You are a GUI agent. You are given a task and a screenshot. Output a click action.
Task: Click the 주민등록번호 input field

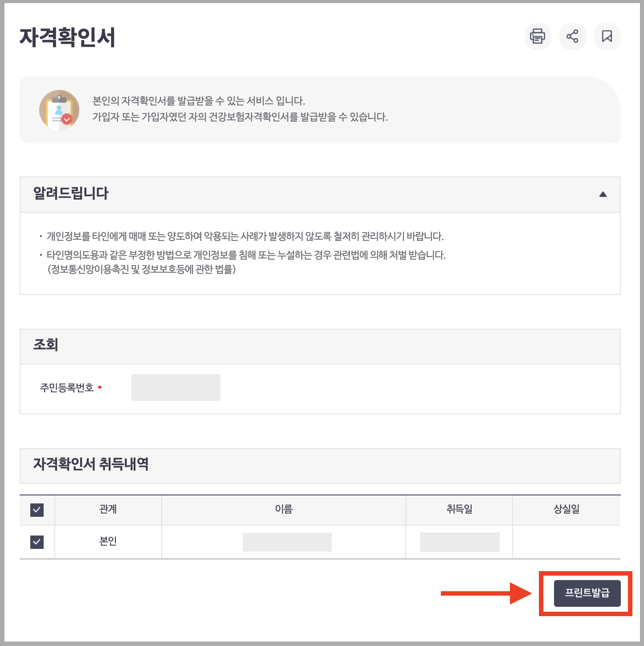[176, 388]
